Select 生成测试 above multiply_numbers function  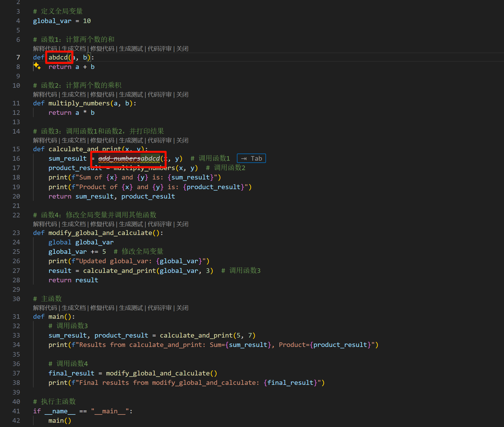tap(131, 95)
